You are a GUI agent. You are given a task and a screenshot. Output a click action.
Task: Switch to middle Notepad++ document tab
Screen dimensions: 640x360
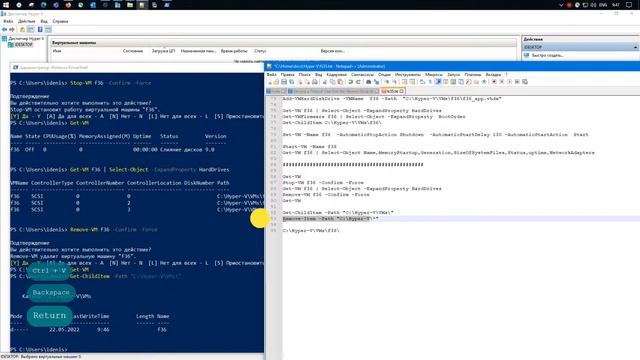[x=333, y=91]
